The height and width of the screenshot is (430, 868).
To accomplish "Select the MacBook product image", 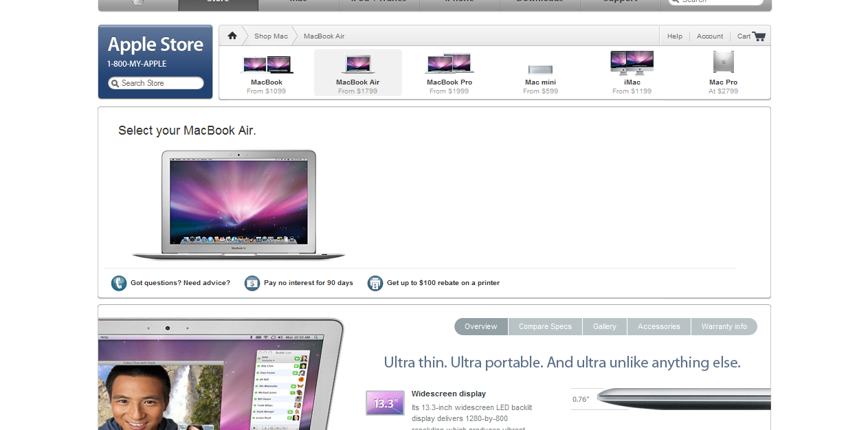I will pyautogui.click(x=267, y=64).
